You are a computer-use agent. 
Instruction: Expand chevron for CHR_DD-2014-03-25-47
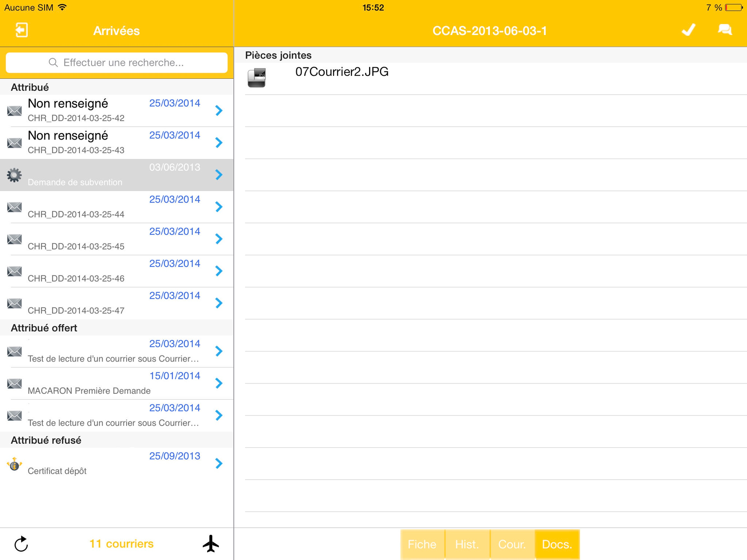tap(219, 303)
